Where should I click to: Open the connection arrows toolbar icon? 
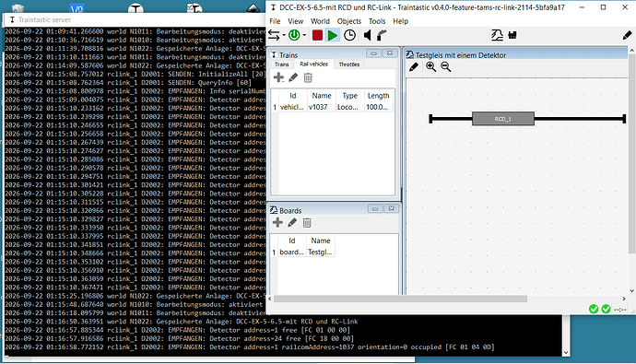274,36
